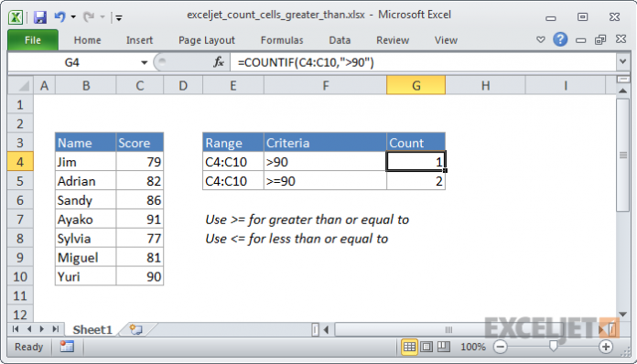The height and width of the screenshot is (364, 637).
Task: Switch to Page Layout view button
Action: tap(426, 347)
